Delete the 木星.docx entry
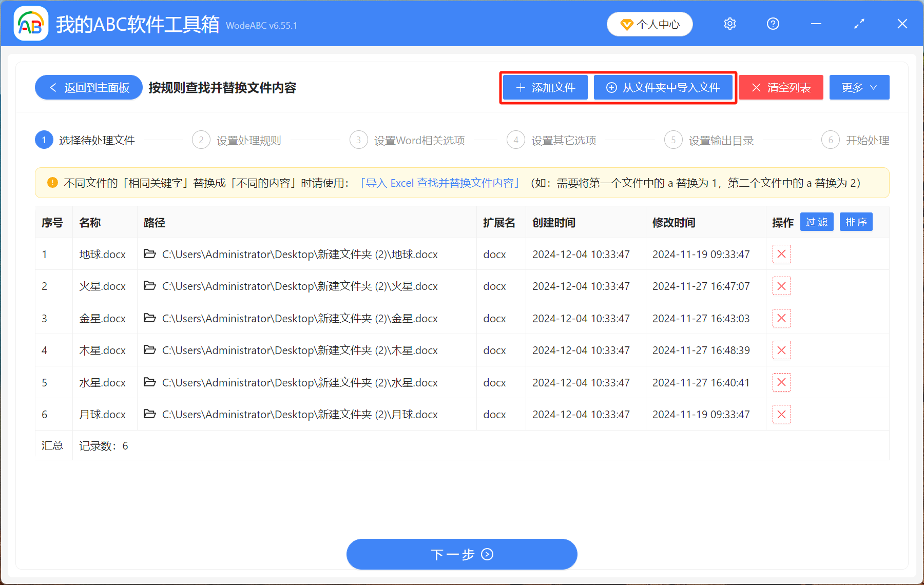This screenshot has width=924, height=585. coord(781,350)
